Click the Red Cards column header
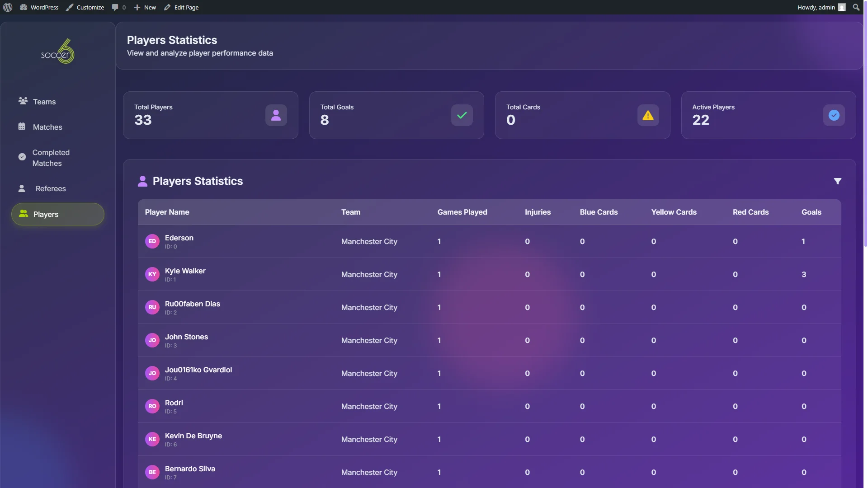The height and width of the screenshot is (488, 868). point(751,212)
